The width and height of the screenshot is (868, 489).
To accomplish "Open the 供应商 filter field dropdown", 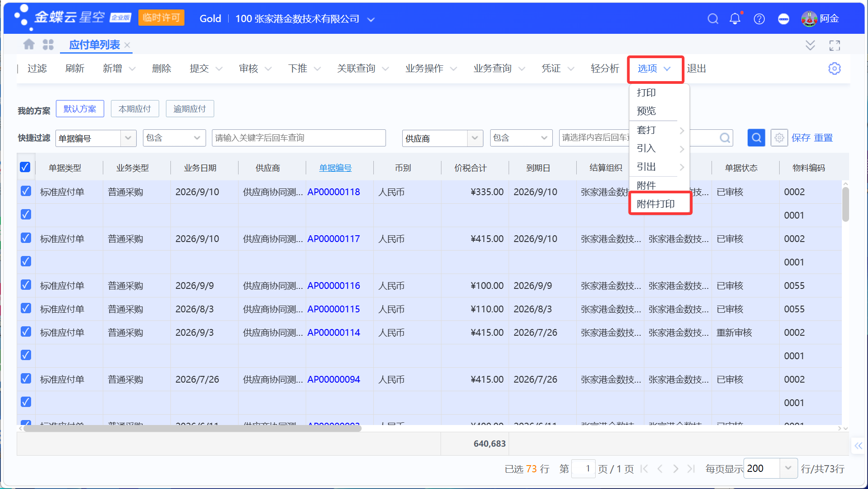I will (x=475, y=138).
